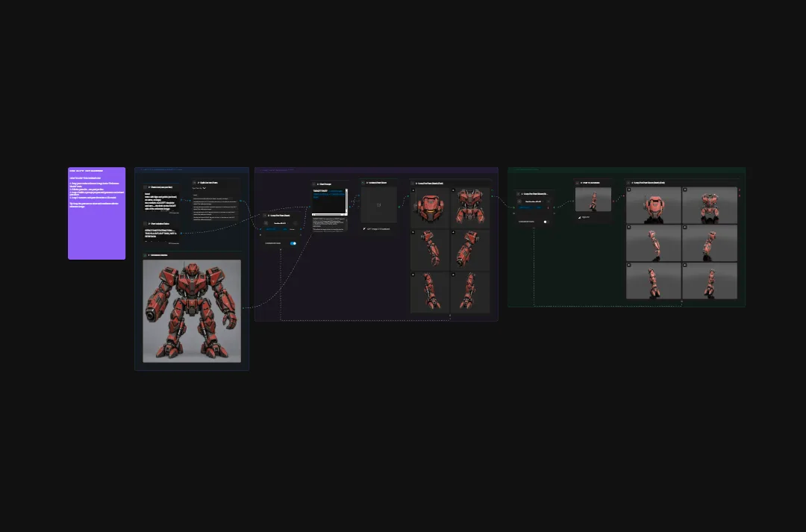The image size is (806, 532).
Task: Click the corner icon on the green group middle-left arm render
Action: pyautogui.click(x=629, y=227)
